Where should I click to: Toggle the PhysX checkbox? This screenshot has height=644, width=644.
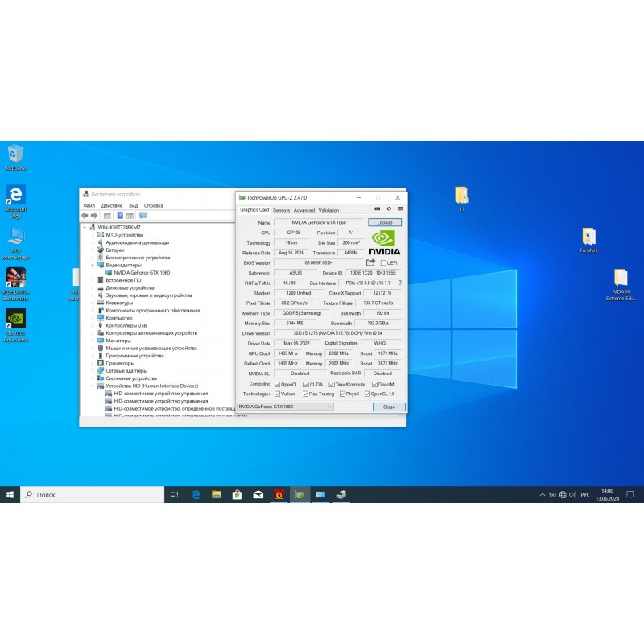[342, 394]
